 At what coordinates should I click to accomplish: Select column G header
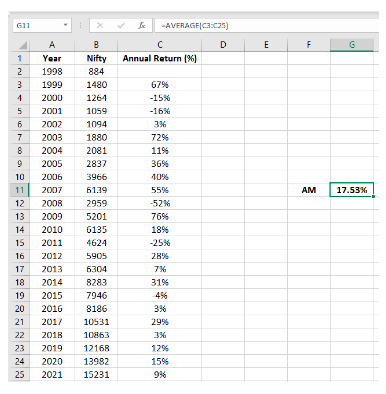[352, 45]
